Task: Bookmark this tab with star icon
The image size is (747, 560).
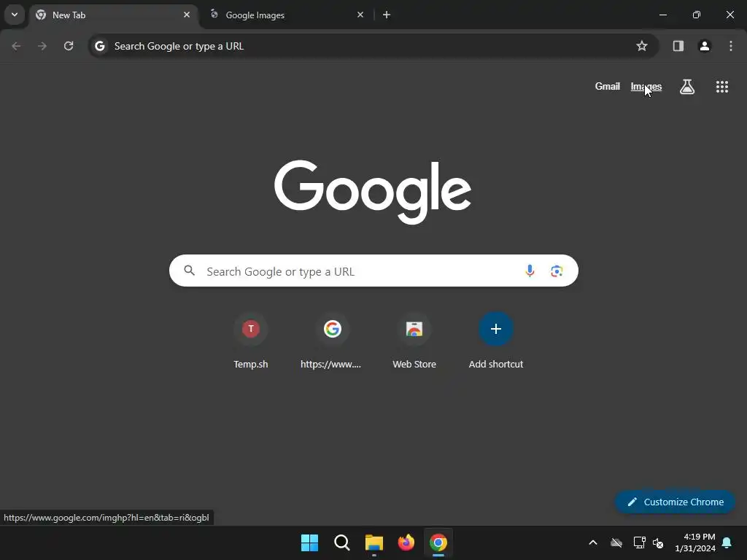Action: pyautogui.click(x=642, y=46)
